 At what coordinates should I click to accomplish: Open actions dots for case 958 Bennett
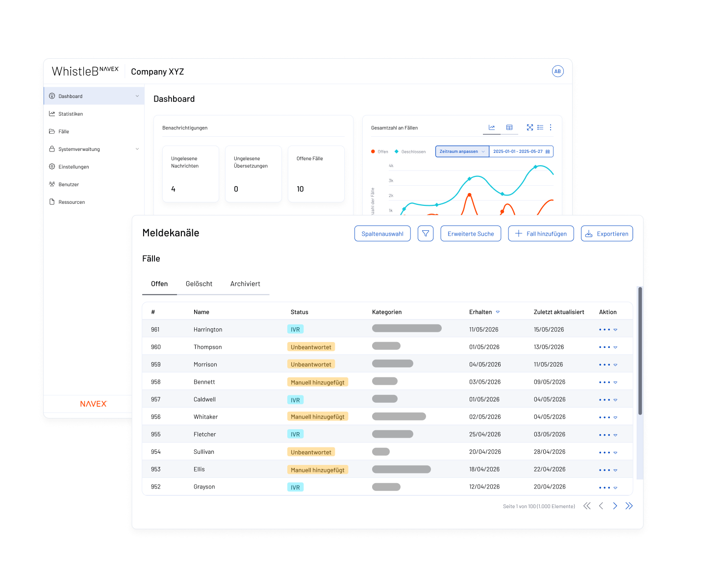[x=605, y=382]
